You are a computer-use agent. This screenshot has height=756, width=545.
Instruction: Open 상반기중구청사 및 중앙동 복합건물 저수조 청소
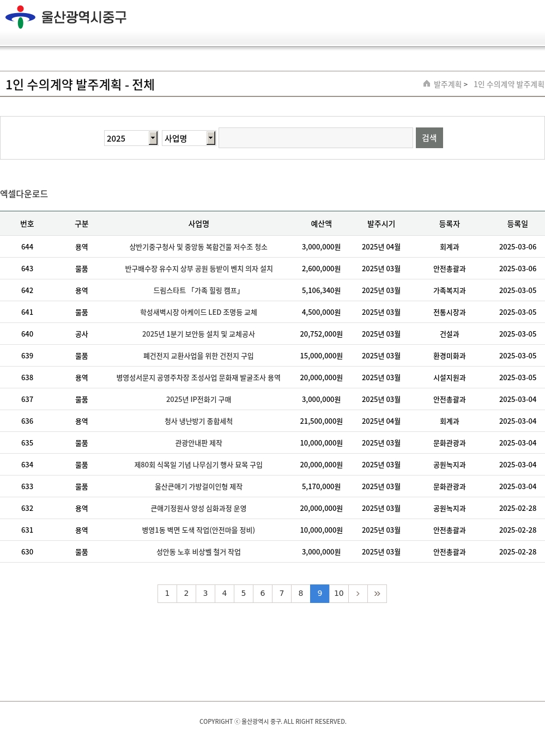click(x=198, y=247)
